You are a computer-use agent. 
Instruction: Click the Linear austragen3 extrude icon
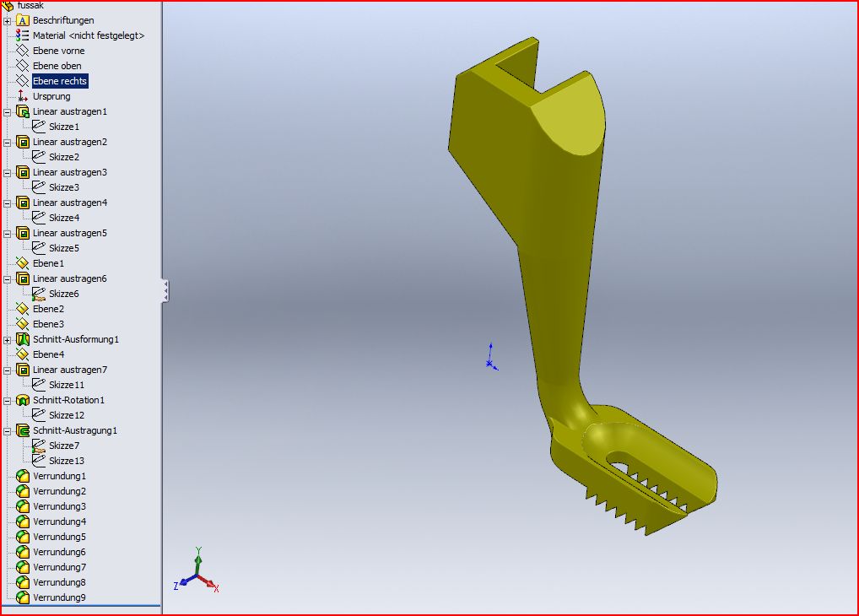[23, 172]
